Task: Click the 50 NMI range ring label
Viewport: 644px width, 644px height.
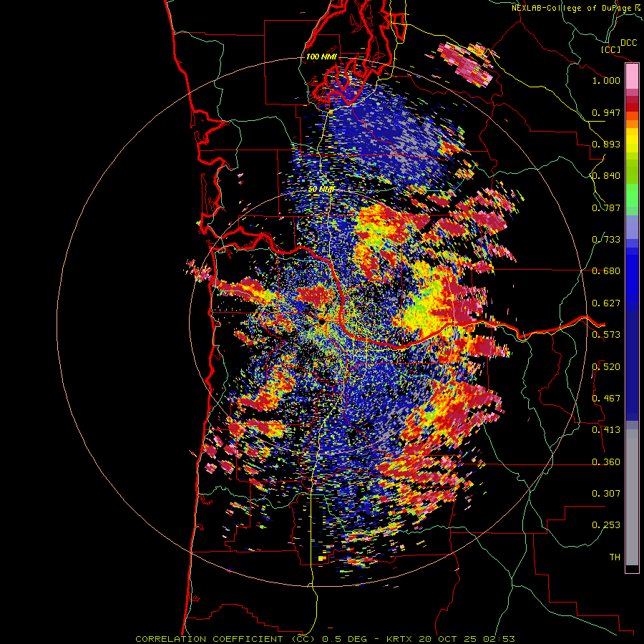Action: [x=321, y=190]
